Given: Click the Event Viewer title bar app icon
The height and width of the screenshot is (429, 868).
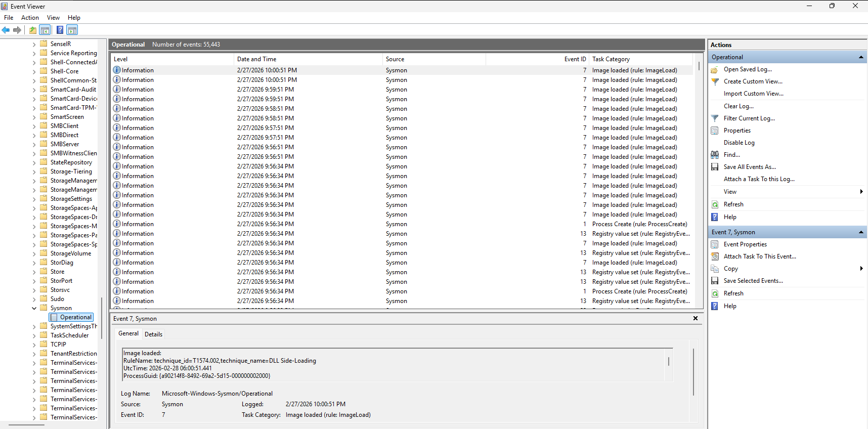Looking at the screenshot, I should [x=5, y=6].
